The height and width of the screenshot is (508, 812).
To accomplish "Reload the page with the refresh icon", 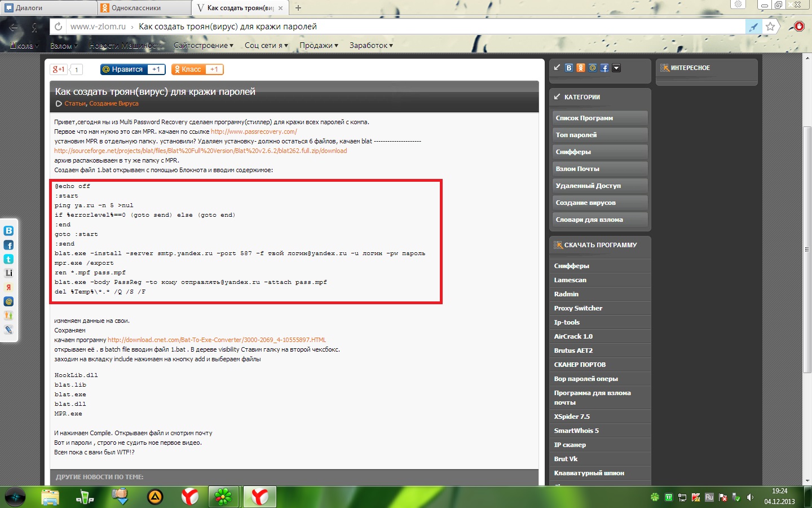I will 58,27.
